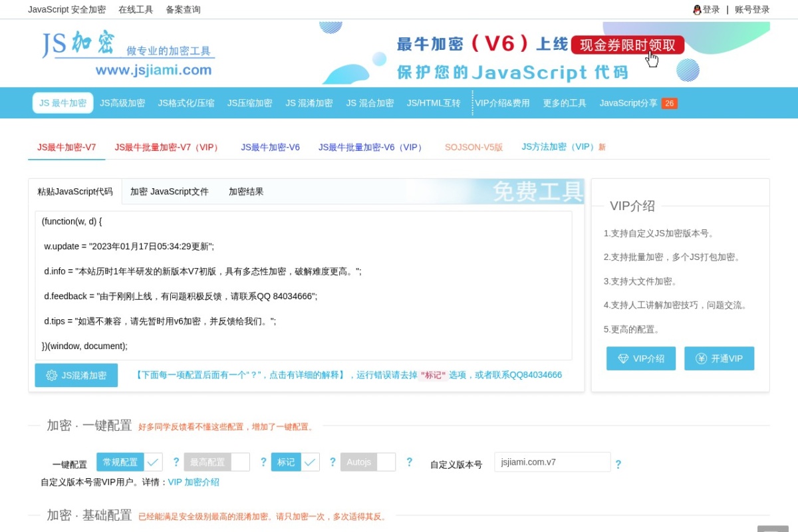This screenshot has width=798, height=532.
Task: Open help question mark after 常规配置
Action: (x=176, y=462)
